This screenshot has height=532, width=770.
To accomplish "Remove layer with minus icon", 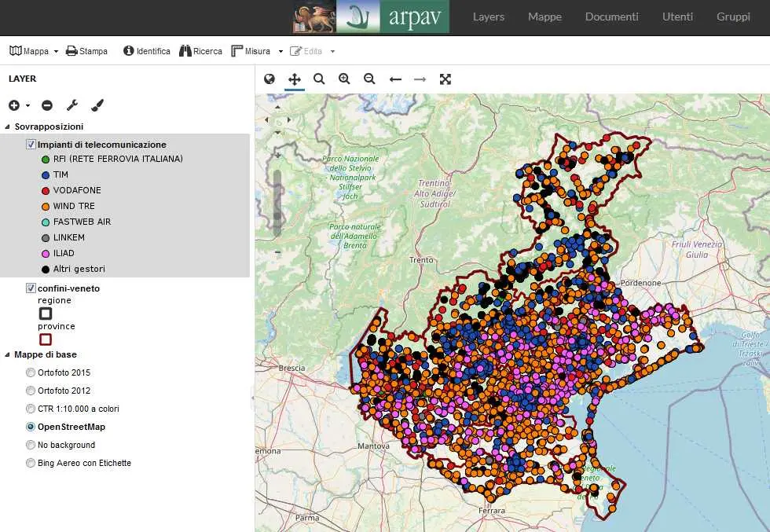I will point(47,105).
